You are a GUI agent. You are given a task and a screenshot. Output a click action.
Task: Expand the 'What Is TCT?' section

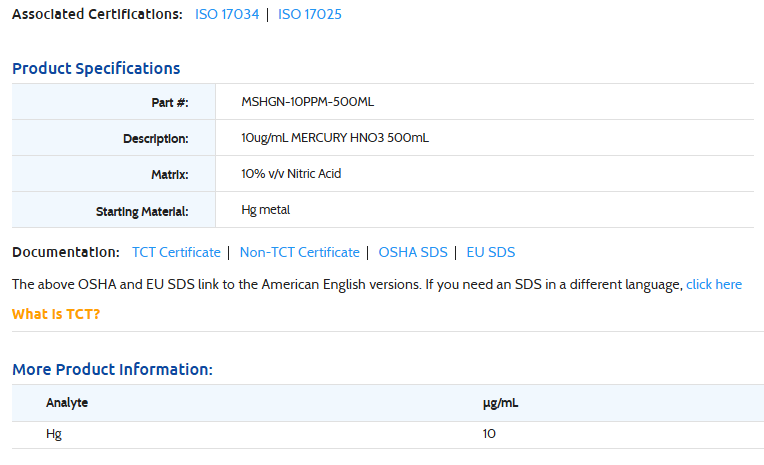click(56, 314)
